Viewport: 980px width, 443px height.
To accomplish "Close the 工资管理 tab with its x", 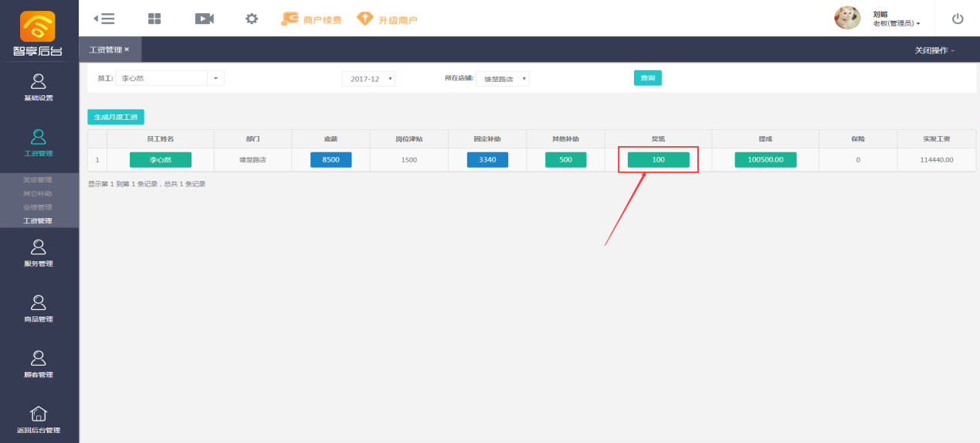I will tap(127, 49).
